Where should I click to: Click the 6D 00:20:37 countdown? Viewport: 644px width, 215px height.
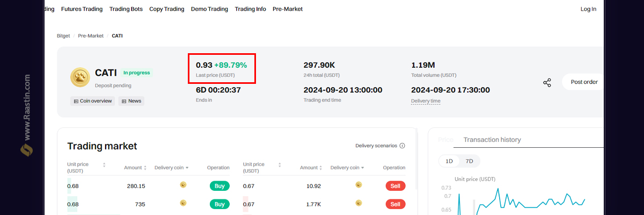(218, 90)
